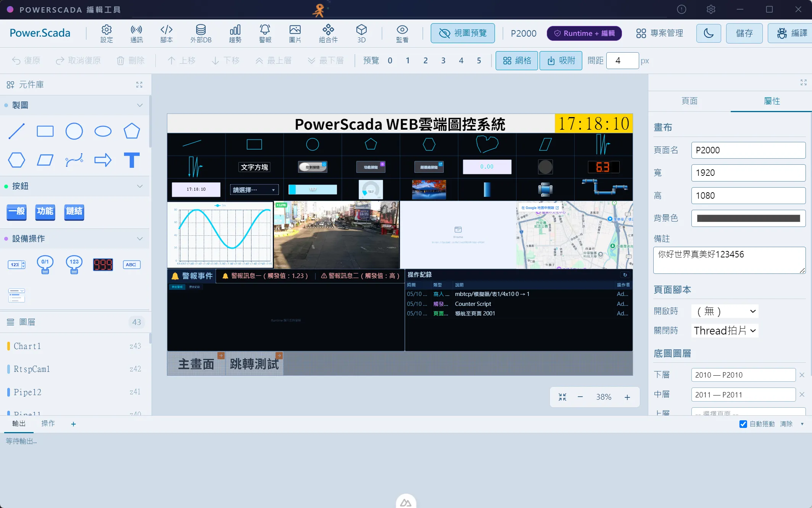Image resolution: width=812 pixels, height=508 pixels.
Task: Open the 圖片 image tool
Action: point(295,34)
